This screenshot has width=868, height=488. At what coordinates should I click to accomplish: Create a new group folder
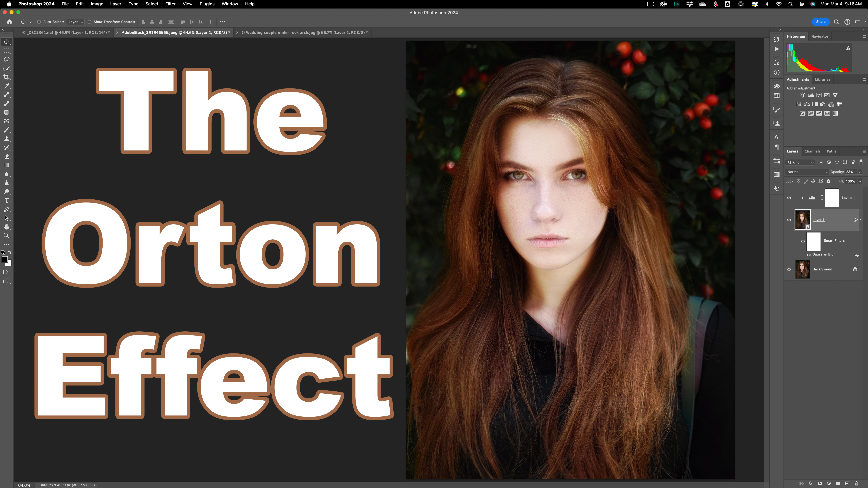click(x=838, y=484)
